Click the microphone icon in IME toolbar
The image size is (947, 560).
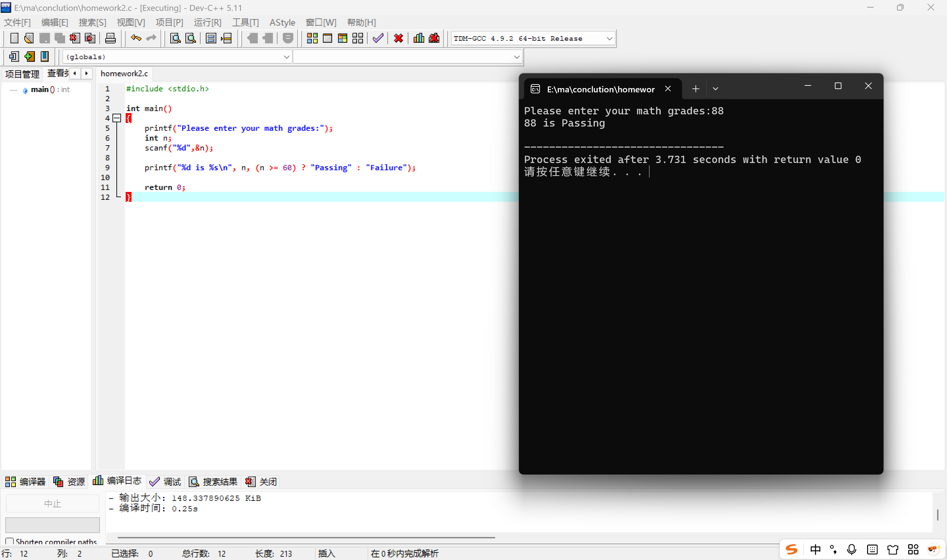852,549
